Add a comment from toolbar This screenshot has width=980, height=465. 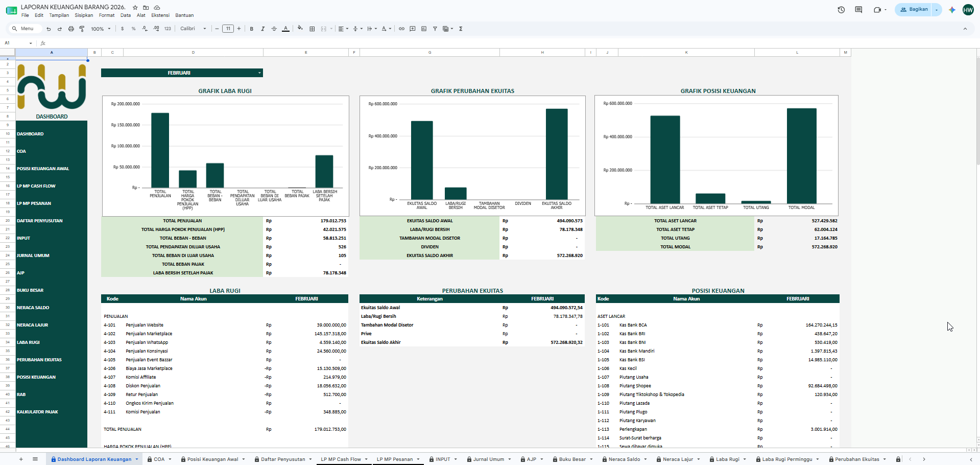413,29
